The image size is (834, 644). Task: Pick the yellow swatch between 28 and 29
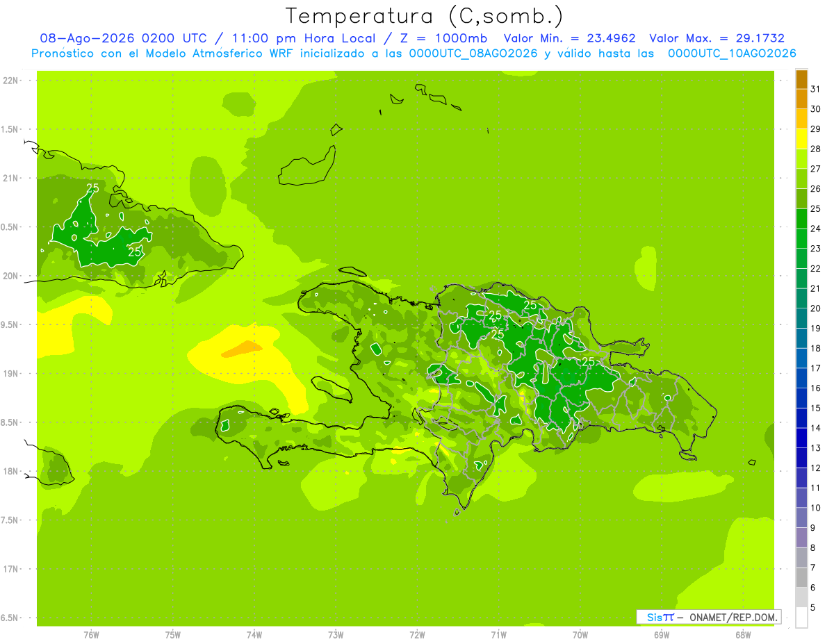point(801,139)
